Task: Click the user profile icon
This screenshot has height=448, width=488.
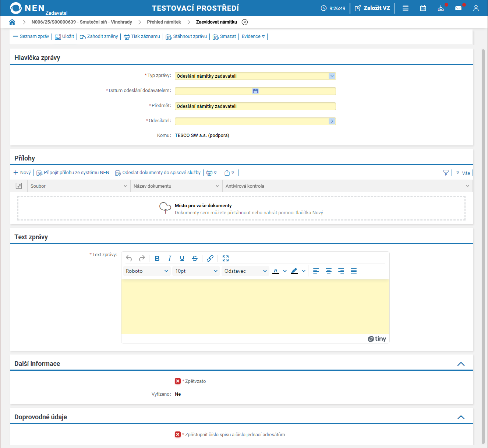Action: click(x=476, y=8)
